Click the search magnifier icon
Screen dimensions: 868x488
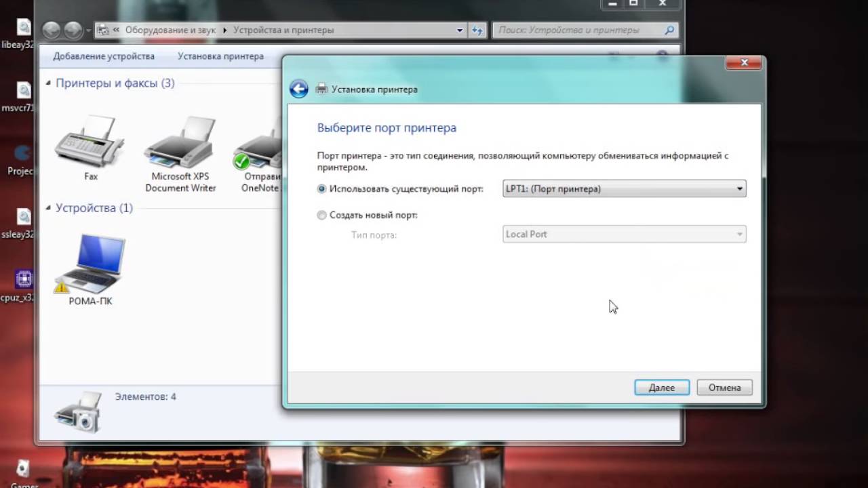click(x=669, y=30)
